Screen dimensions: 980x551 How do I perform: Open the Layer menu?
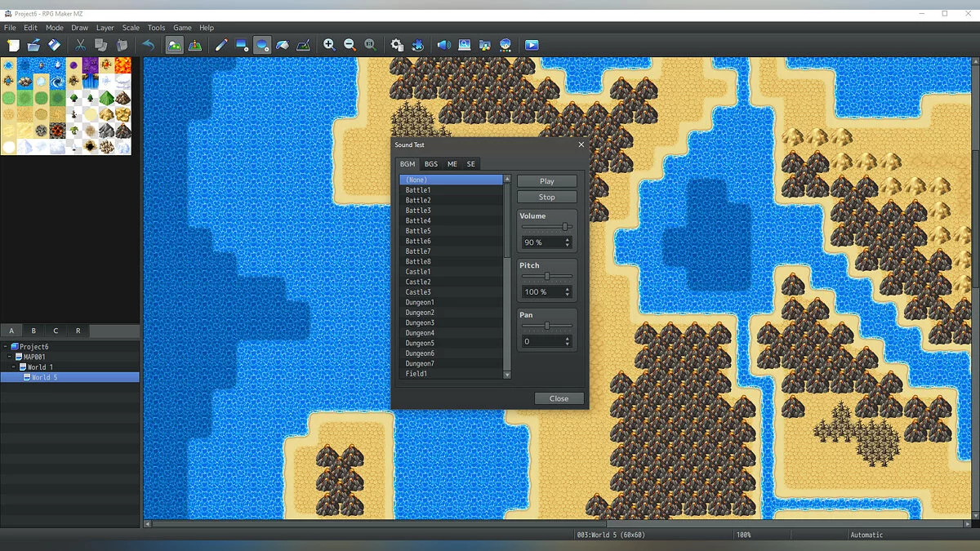(x=105, y=28)
